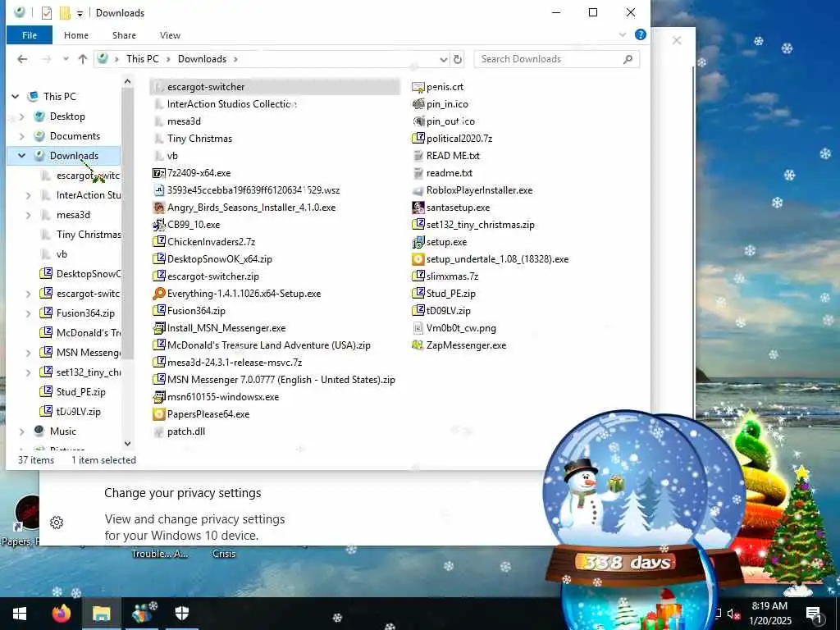Select the penis.crt certificate icon
Image resolution: width=840 pixels, height=630 pixels.
click(418, 87)
